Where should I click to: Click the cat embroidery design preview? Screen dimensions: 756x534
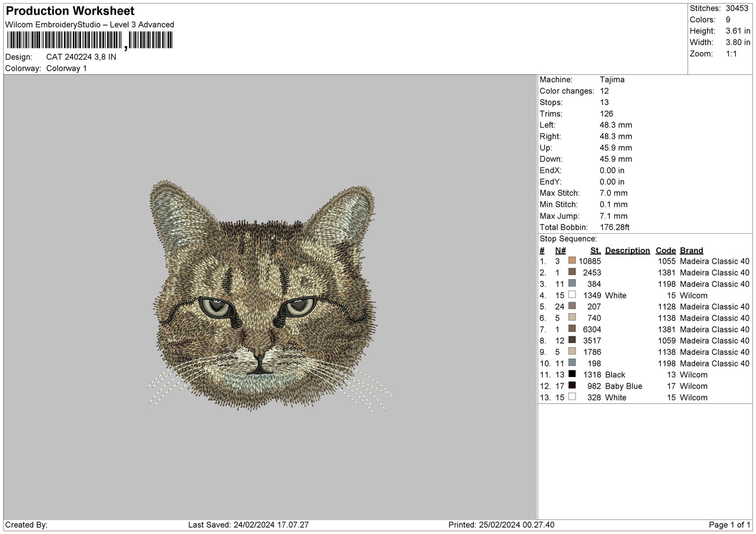[x=270, y=296]
